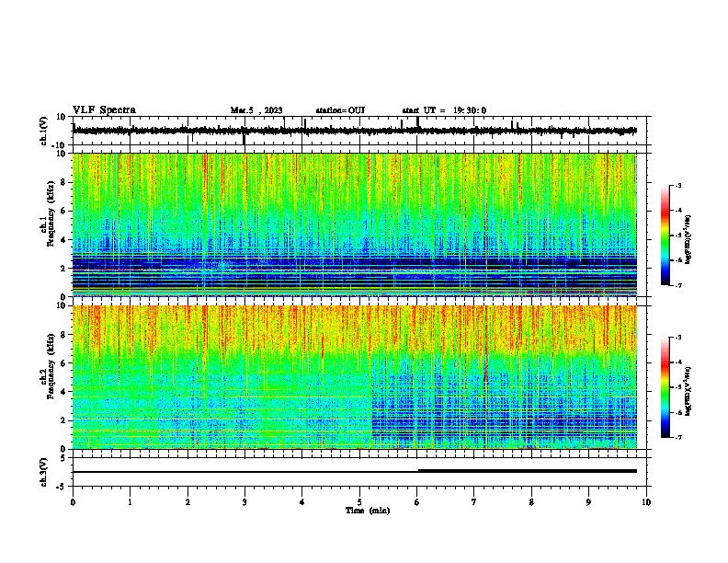Click the "ch.1(V)" waveform axis label

(x=44, y=131)
